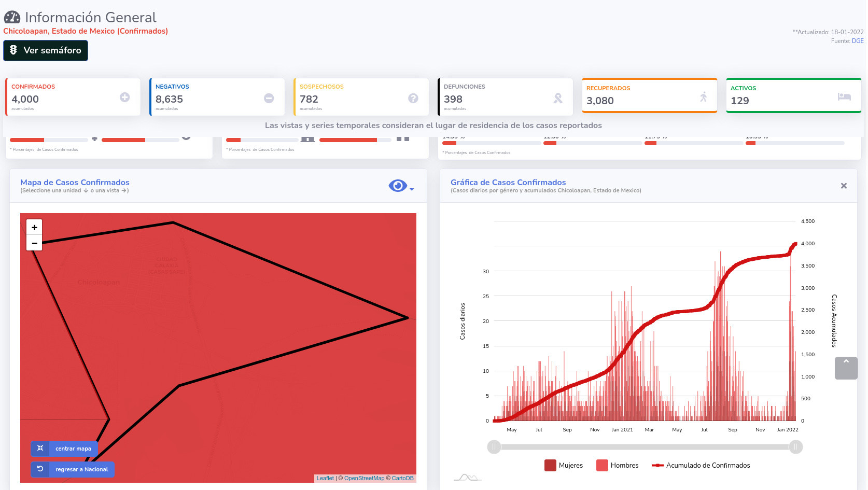Click the Jan 2022 axis label
Screen dimensions: 868x490
[788, 430]
